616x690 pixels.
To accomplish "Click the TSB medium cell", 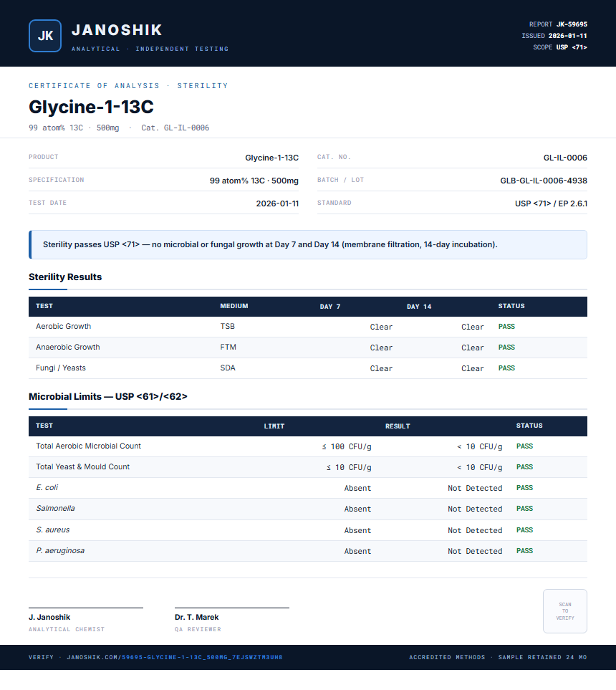I will [x=228, y=326].
